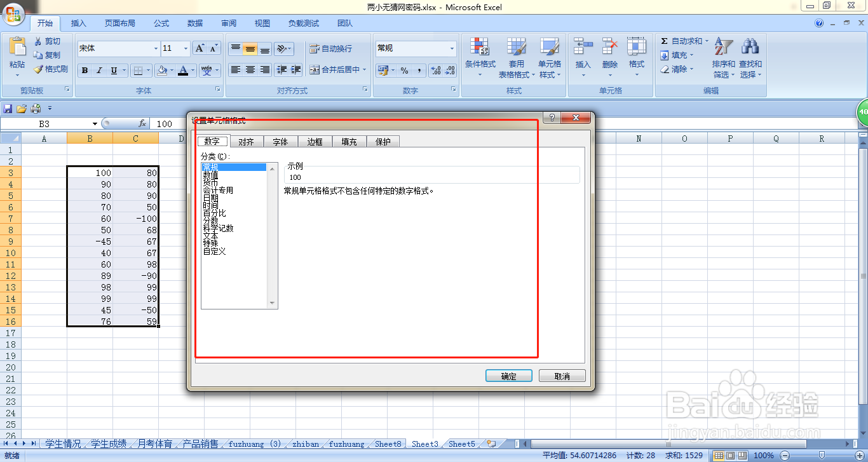Toggle bottom vertical alignment
The width and height of the screenshot is (868, 462).
pos(265,49)
